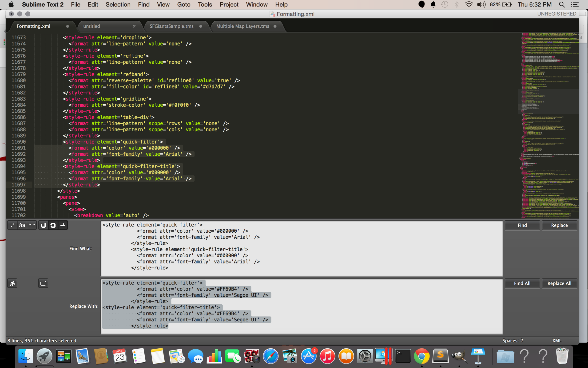Focus the Find What input field
This screenshot has width=588, height=368.
click(x=302, y=248)
